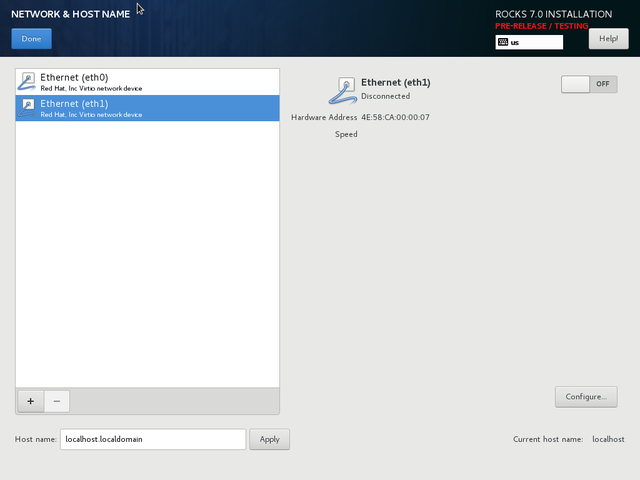Click the NETWORK & HOST NAME title
Viewport: 640px width, 480px height.
click(x=70, y=14)
